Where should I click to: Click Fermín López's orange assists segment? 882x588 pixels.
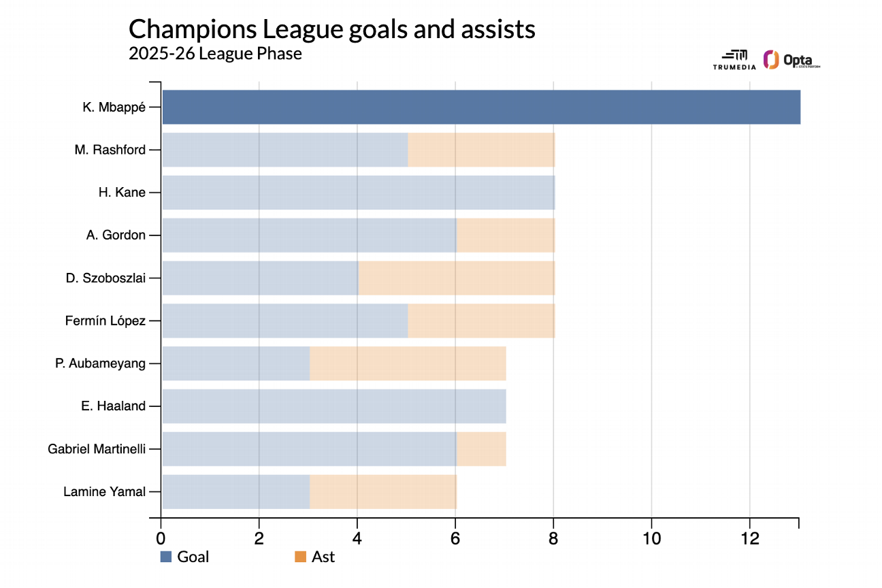point(481,321)
